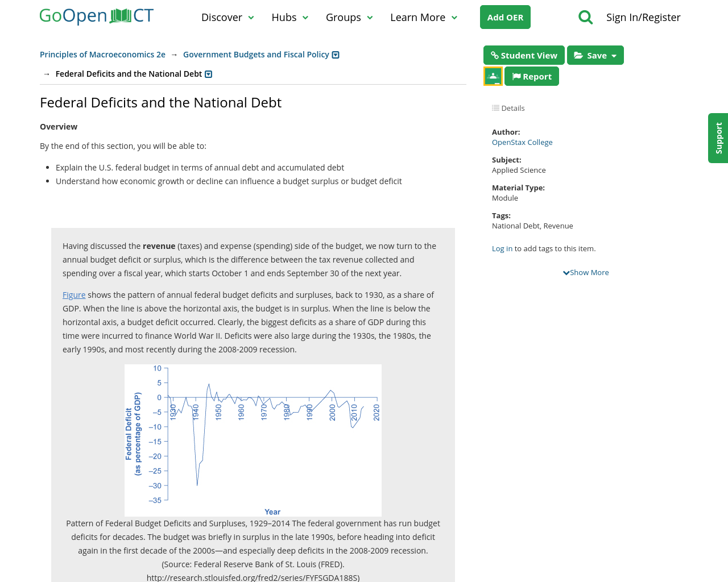Click the Student View button
The width and height of the screenshot is (728, 582).
[x=524, y=55]
